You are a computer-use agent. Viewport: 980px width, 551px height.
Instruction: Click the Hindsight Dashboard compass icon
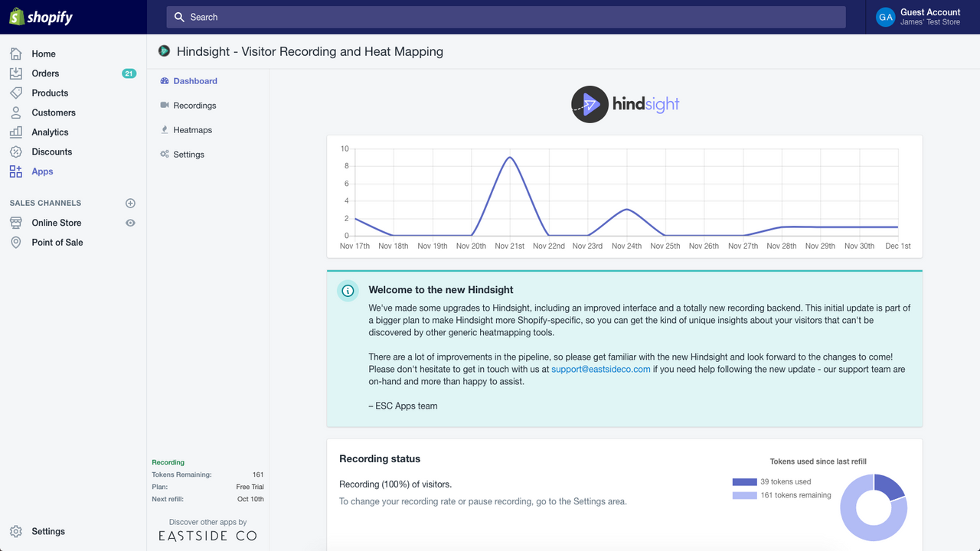point(163,80)
